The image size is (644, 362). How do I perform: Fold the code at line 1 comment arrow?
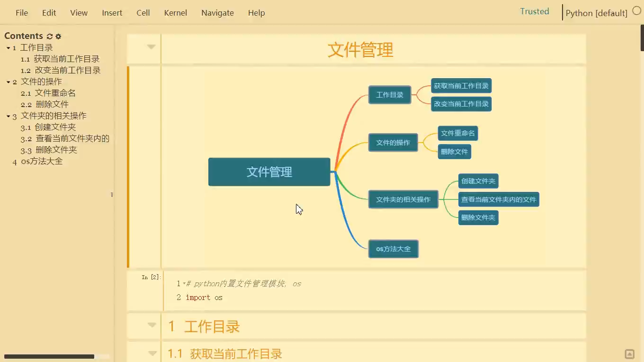184,284
